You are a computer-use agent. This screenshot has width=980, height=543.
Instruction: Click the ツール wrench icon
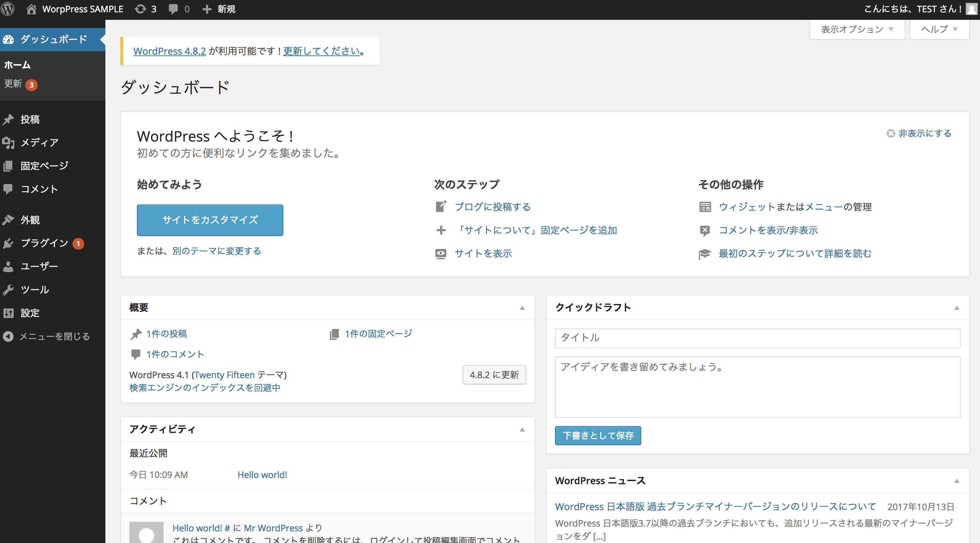coord(8,289)
